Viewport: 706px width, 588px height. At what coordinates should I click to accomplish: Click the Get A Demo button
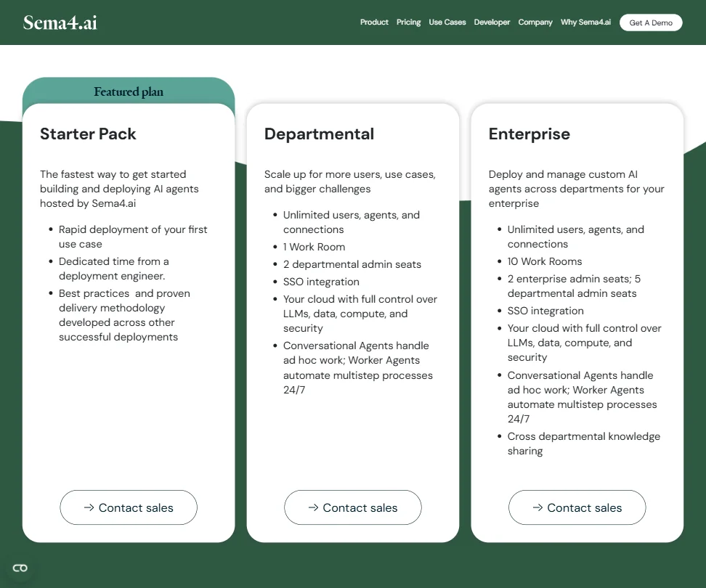point(651,23)
